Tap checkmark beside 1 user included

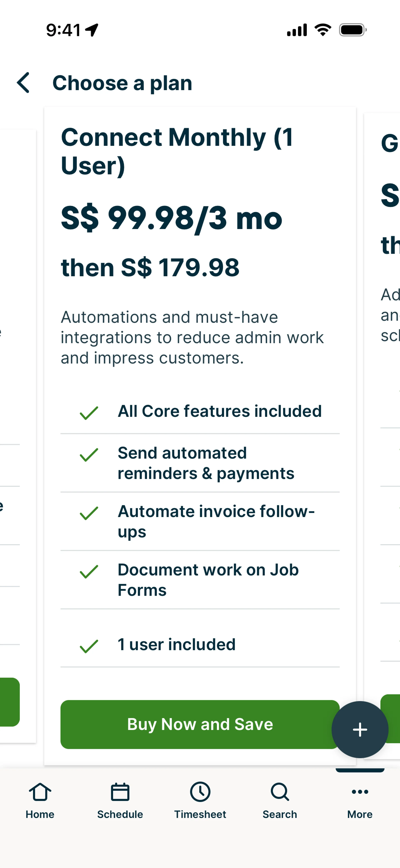coord(89,646)
